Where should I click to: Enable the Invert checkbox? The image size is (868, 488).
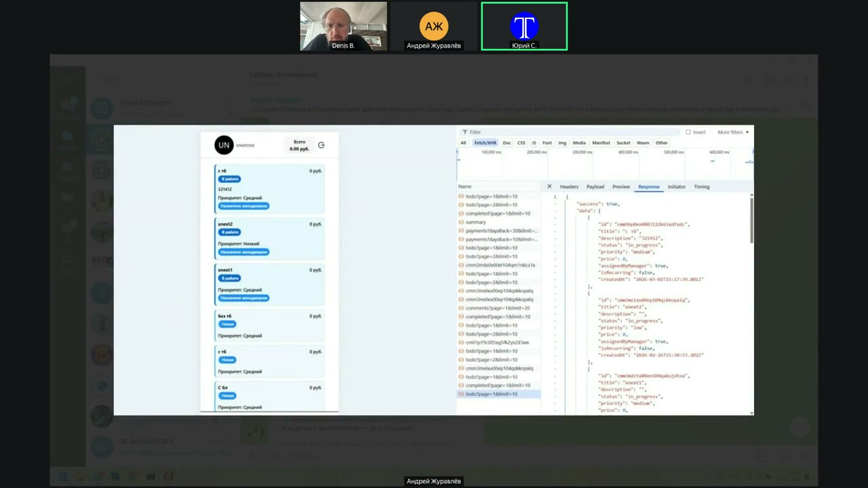688,132
